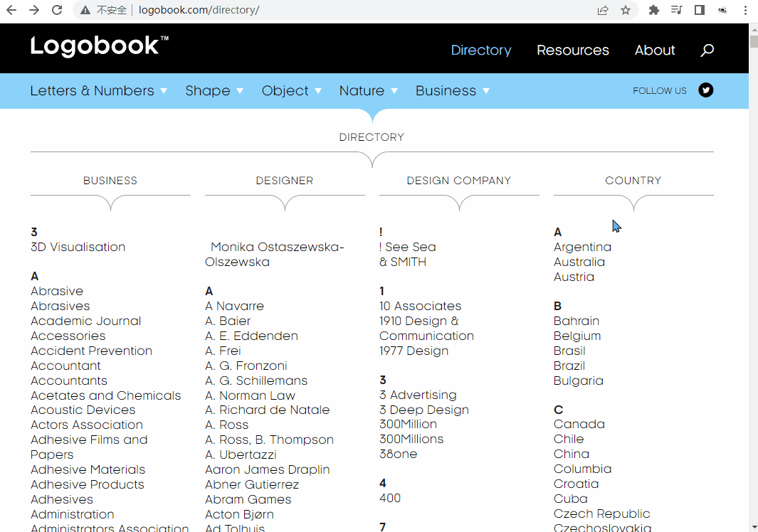The width and height of the screenshot is (758, 532).
Task: Open the Resources nav item
Action: 573,50
